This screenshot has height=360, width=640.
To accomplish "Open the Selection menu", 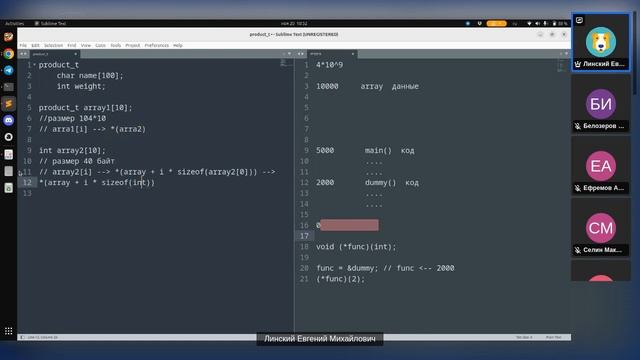I will click(53, 45).
